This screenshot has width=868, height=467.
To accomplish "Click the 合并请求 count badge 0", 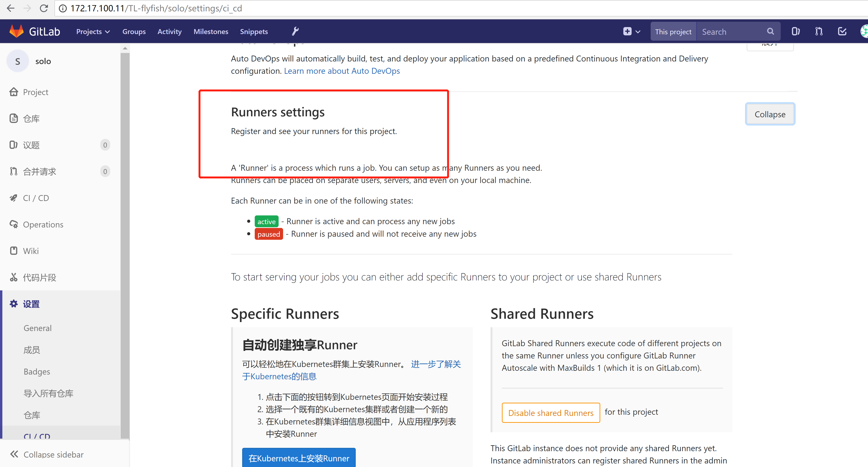I will [x=105, y=171].
